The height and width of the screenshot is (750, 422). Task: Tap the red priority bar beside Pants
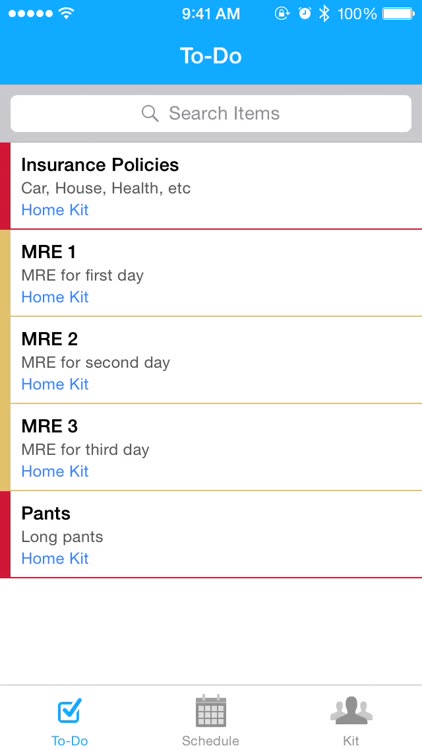point(5,534)
